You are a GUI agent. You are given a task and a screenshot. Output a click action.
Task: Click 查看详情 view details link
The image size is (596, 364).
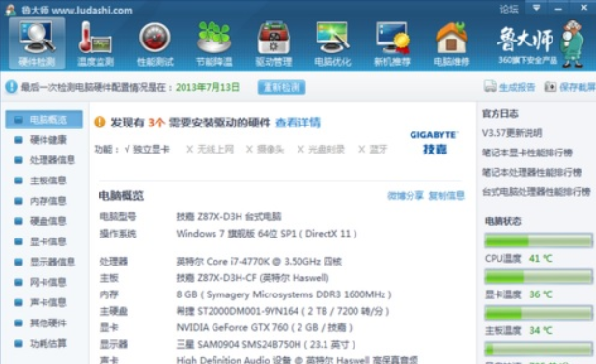(298, 123)
